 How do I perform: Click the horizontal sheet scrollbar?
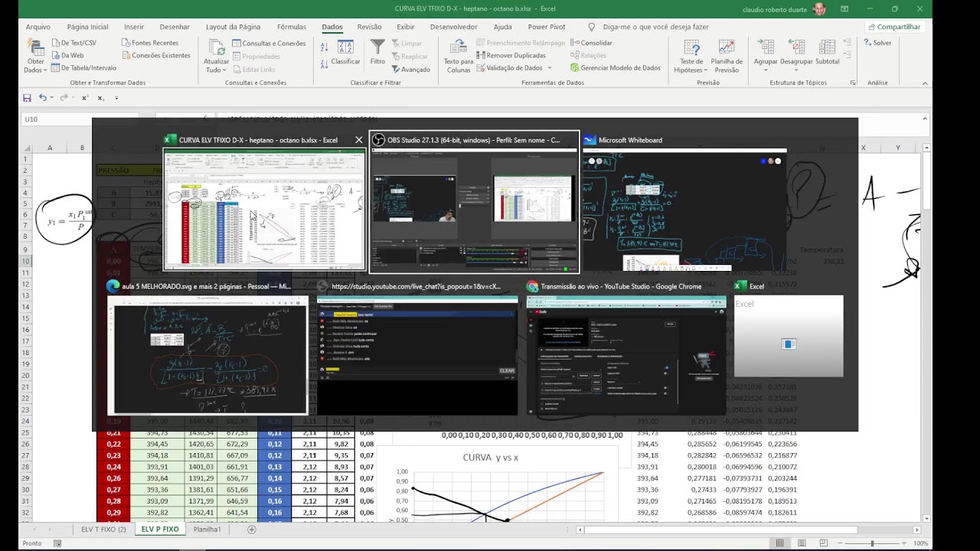[720, 530]
